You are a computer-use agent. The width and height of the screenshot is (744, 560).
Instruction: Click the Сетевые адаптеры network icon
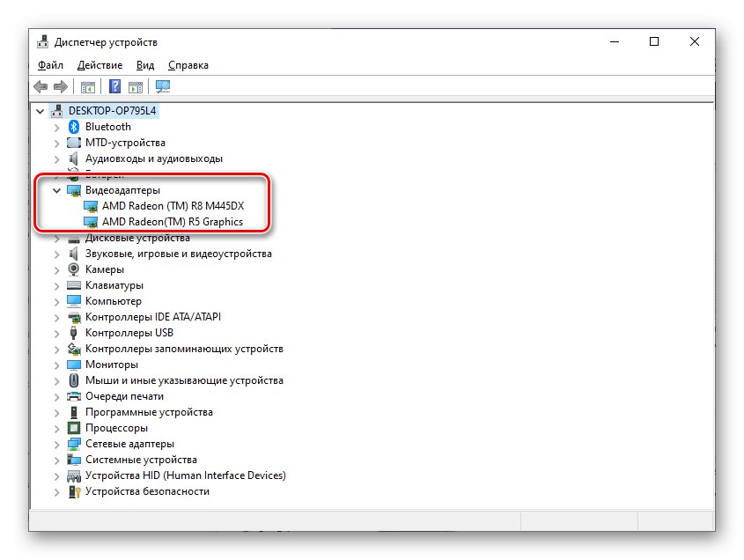(74, 444)
